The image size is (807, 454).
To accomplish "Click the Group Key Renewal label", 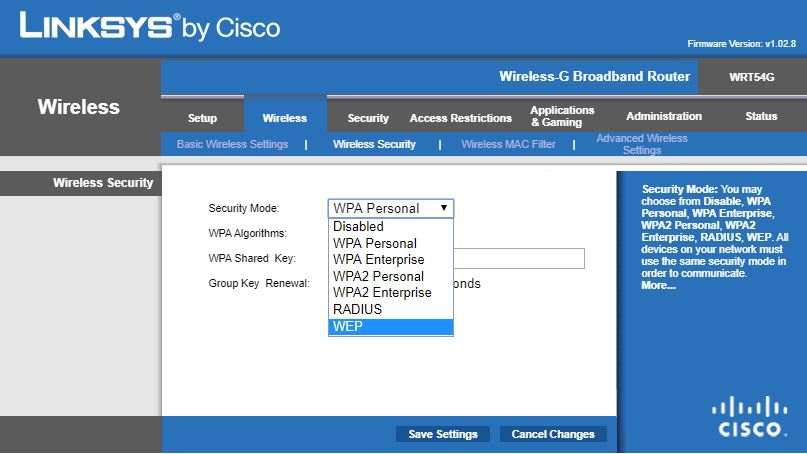I will 259,284.
